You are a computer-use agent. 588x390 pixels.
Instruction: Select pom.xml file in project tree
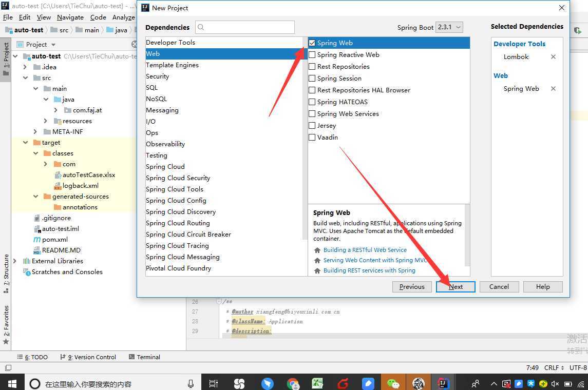(51, 240)
